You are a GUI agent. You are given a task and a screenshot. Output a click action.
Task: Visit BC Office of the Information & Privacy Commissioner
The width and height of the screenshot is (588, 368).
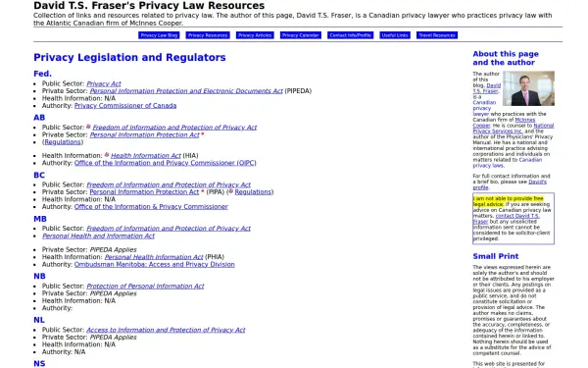tap(151, 207)
